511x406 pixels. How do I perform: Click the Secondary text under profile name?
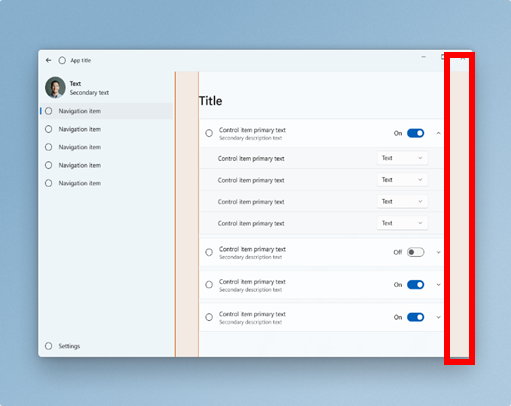tap(89, 93)
